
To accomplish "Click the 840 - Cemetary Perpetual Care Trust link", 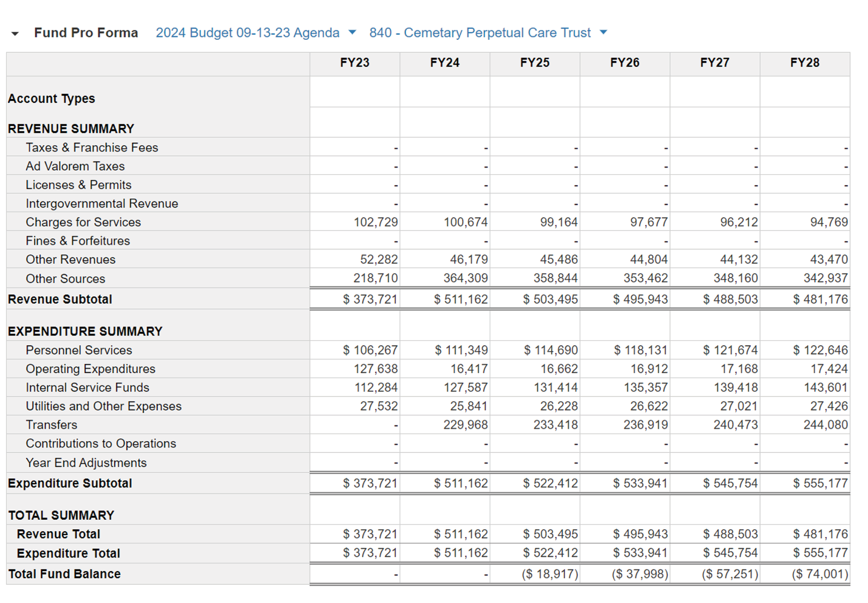I will tap(480, 33).
